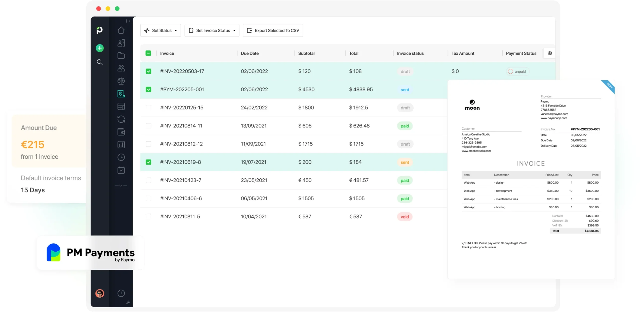Open the green plus quick-add button
Image resolution: width=644 pixels, height=312 pixels.
pyautogui.click(x=100, y=48)
